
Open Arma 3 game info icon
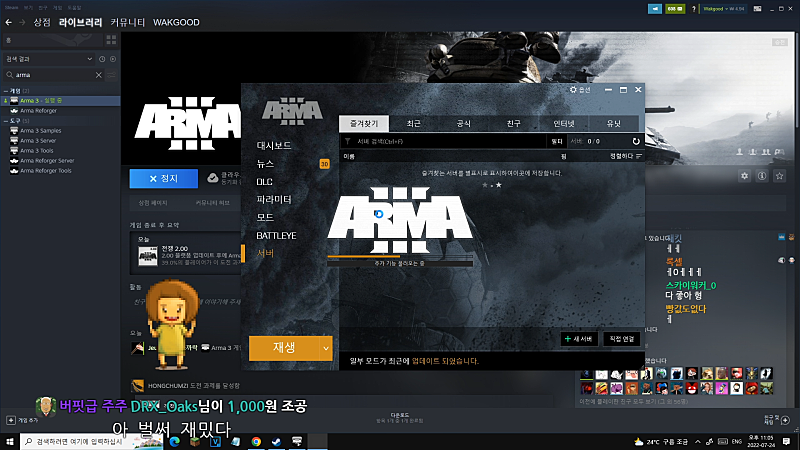coord(762,176)
